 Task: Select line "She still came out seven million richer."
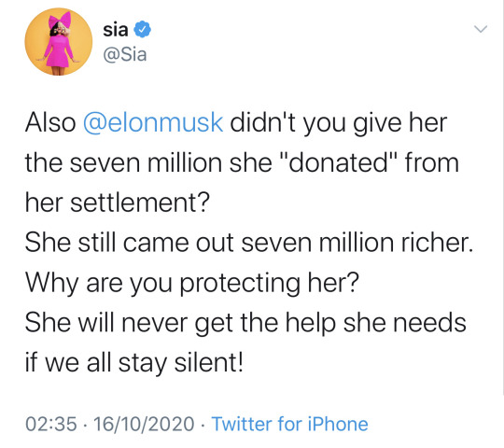[x=249, y=243]
